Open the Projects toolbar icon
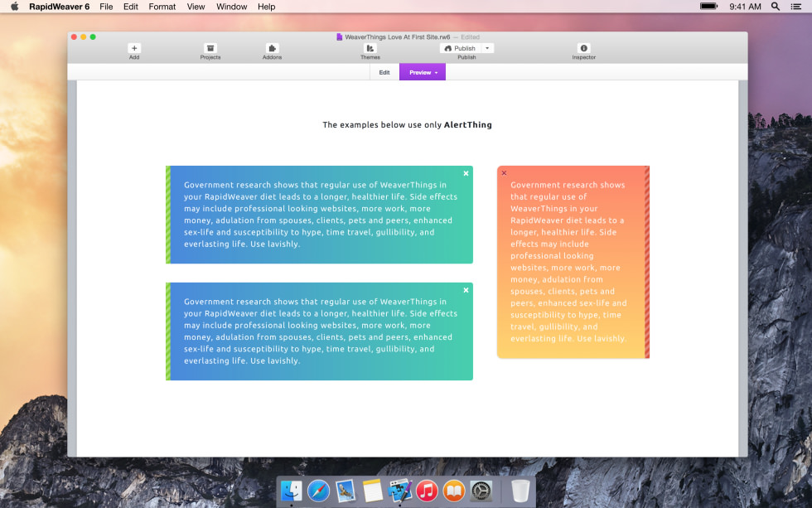 click(210, 48)
